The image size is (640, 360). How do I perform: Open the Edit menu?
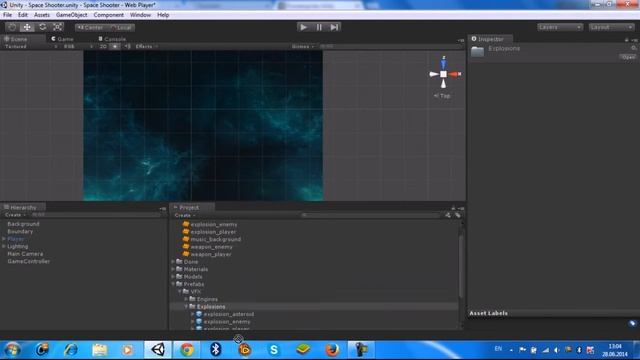pyautogui.click(x=23, y=15)
